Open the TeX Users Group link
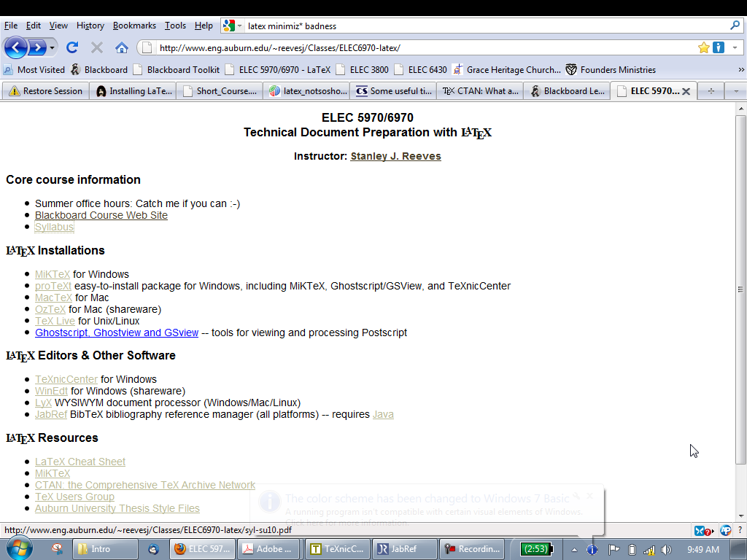 tap(74, 497)
